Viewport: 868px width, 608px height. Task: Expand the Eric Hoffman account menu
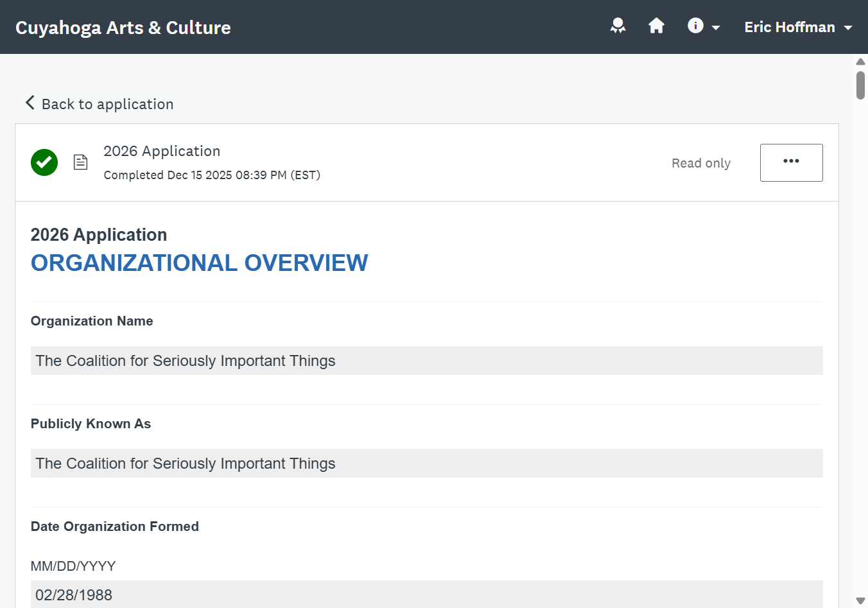click(798, 27)
